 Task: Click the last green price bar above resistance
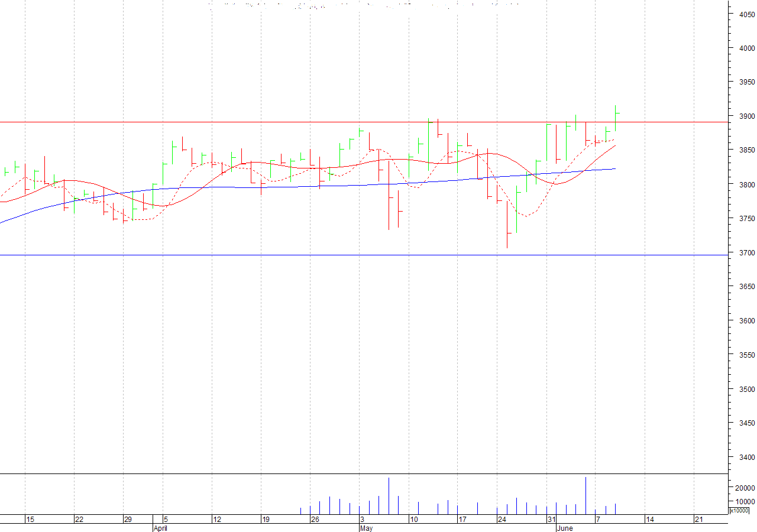[x=616, y=118]
